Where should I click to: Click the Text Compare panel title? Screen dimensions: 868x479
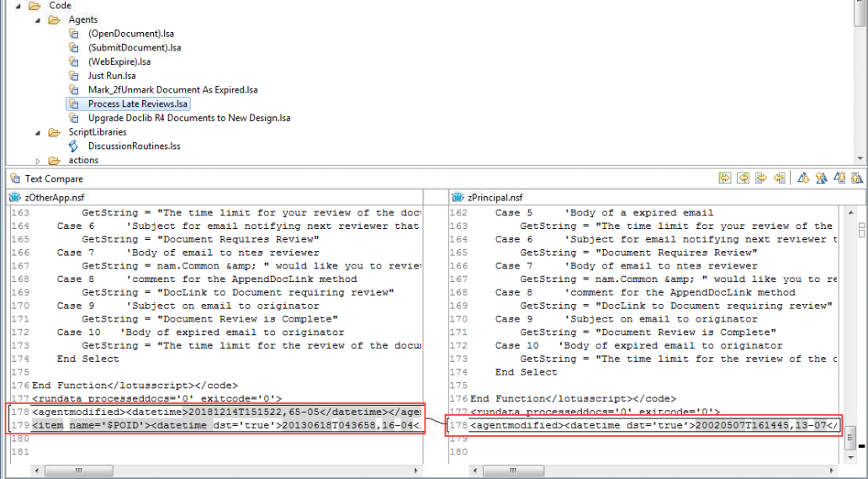54,178
